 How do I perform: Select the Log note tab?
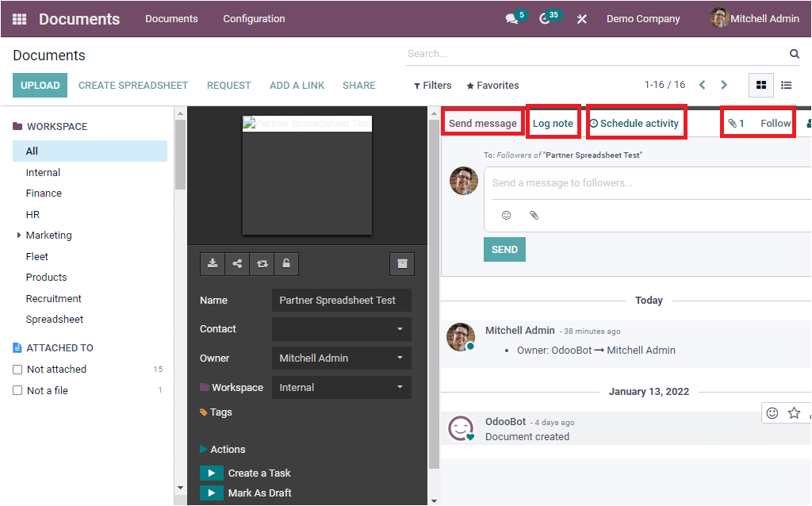coord(553,123)
